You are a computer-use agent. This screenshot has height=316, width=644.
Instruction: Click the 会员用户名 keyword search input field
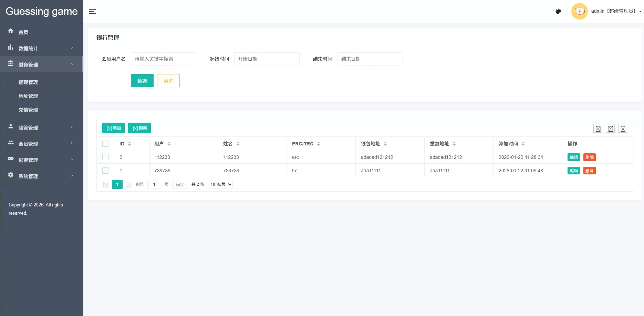click(x=164, y=59)
